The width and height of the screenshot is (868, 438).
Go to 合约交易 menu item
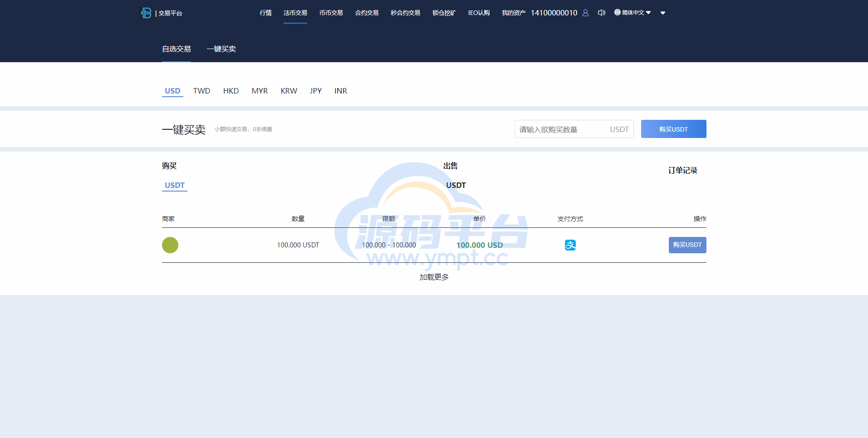coord(367,13)
